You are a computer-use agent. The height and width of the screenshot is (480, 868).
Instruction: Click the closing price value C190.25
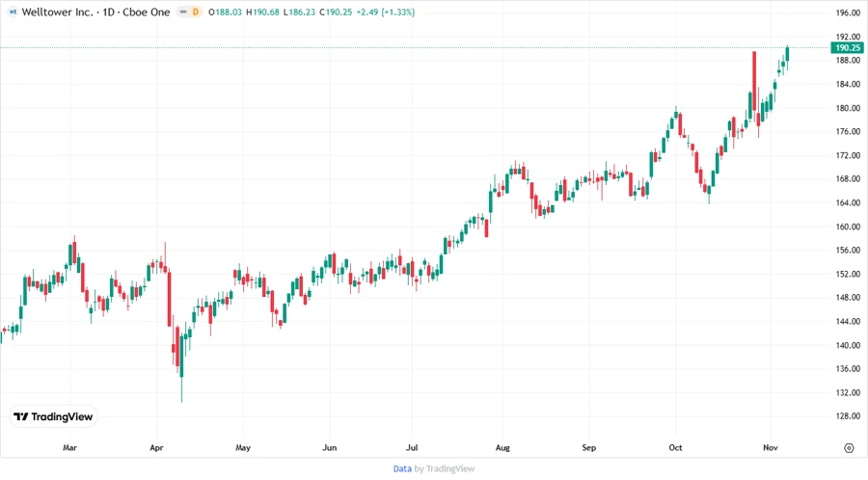pyautogui.click(x=324, y=12)
